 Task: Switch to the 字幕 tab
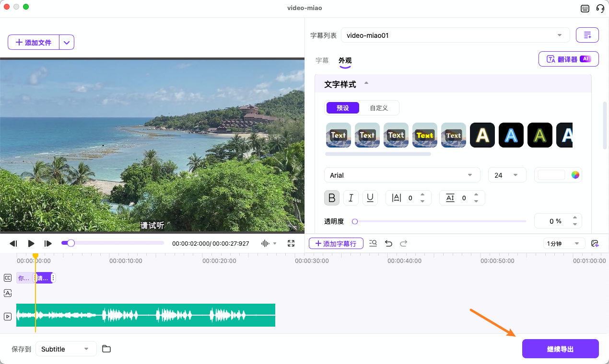click(322, 60)
